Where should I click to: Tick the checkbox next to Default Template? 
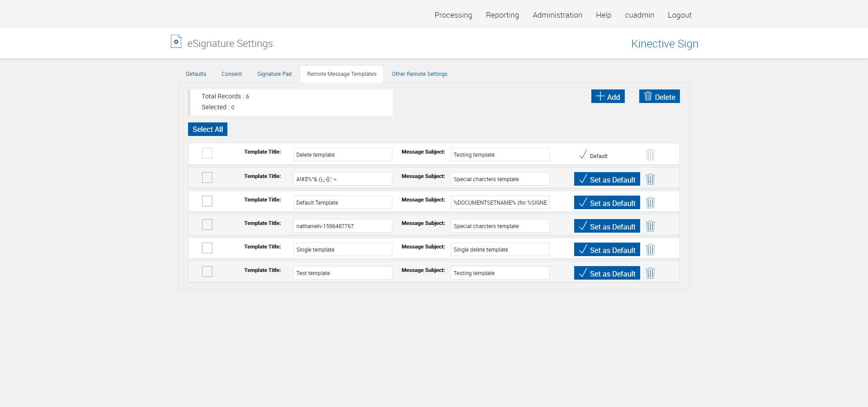207,201
